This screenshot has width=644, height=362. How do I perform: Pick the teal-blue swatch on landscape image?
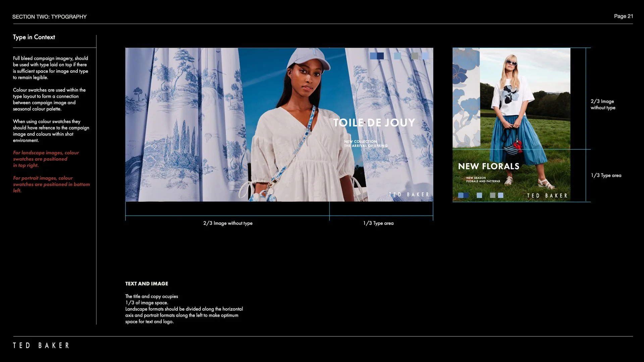pos(397,56)
